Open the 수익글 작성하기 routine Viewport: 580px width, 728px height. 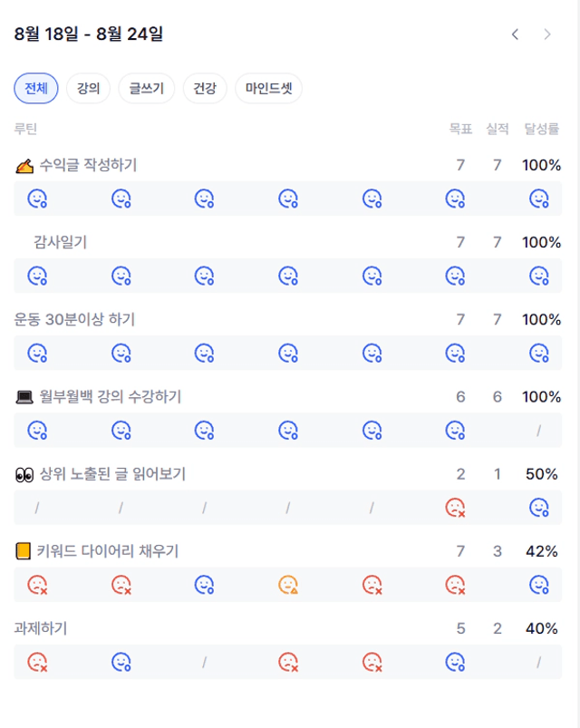pos(88,165)
